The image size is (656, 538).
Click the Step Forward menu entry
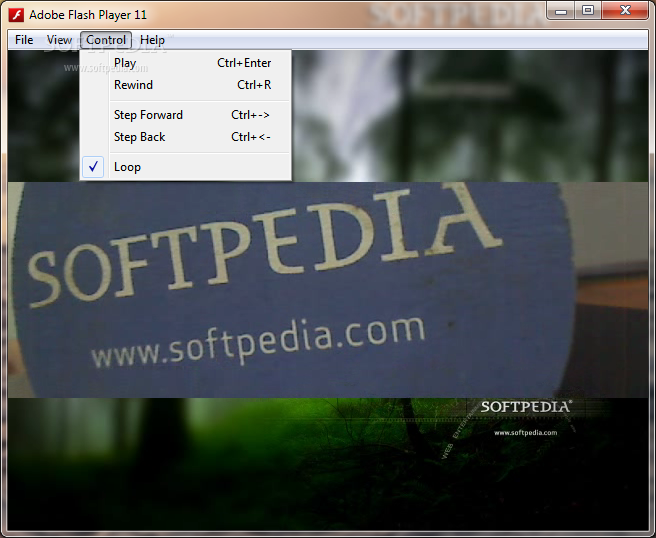185,115
